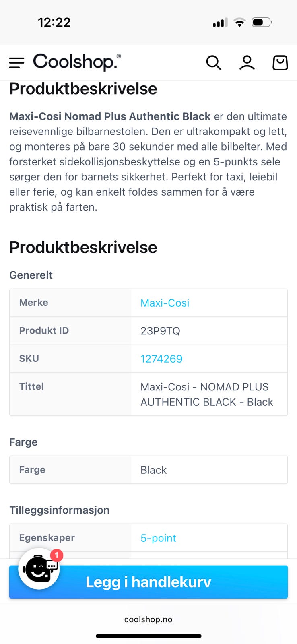Tap the Coolshop logo
The image size is (297, 644).
[x=77, y=62]
